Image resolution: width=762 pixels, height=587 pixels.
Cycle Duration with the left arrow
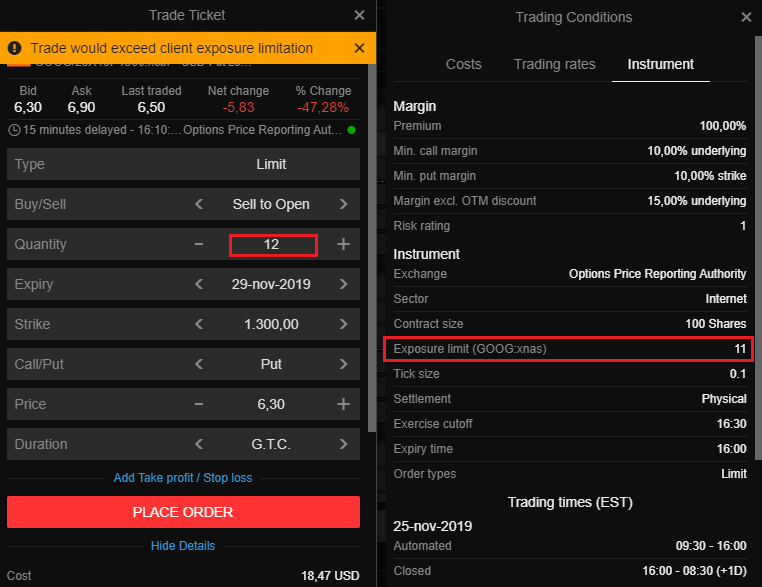(198, 444)
